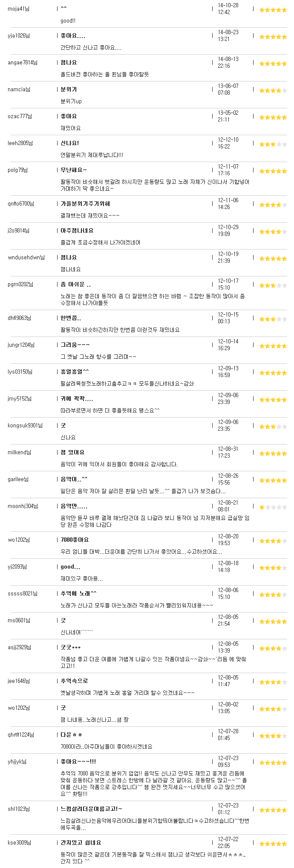Viewport: 294px width, 868px height.
Task: Select the review title 느낌살려더운여름고고!~
Action: (x=92, y=809)
